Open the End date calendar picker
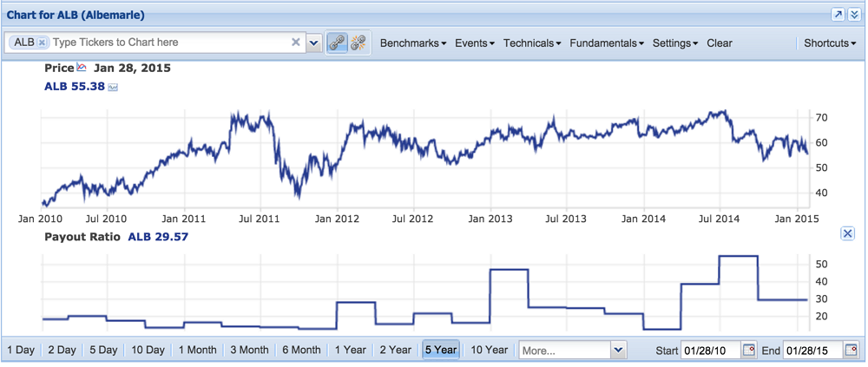Viewport: 868px width, 367px height. click(851, 351)
